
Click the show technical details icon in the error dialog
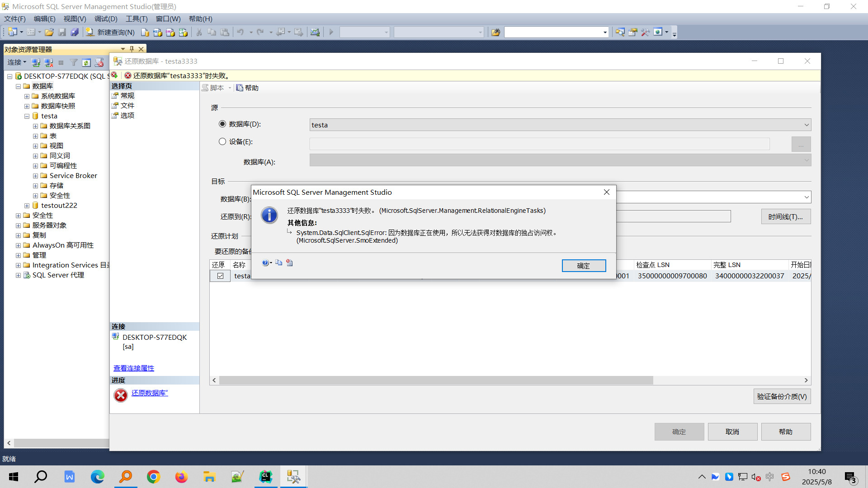290,263
